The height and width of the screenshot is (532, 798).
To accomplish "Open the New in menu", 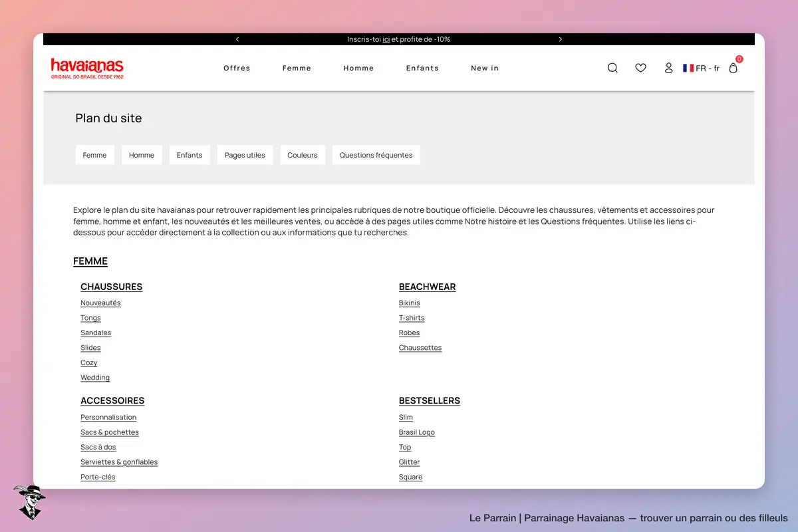I will (485, 68).
